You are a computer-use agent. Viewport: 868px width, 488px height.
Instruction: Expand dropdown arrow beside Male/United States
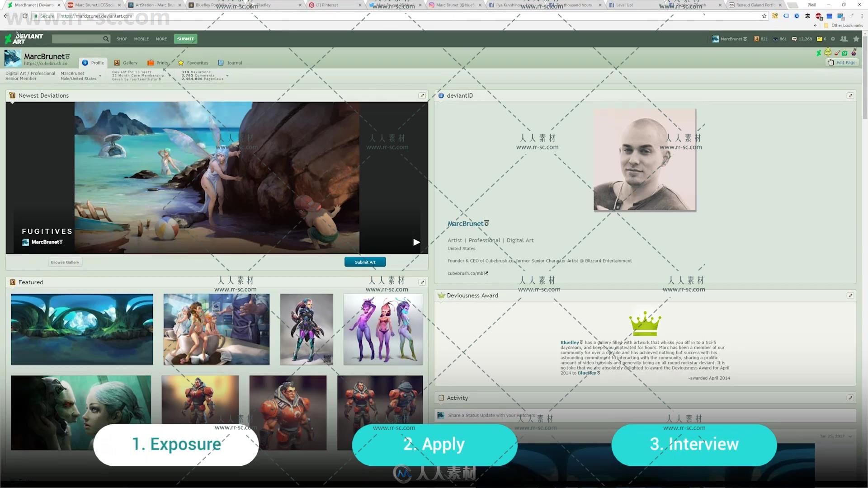[x=100, y=76]
